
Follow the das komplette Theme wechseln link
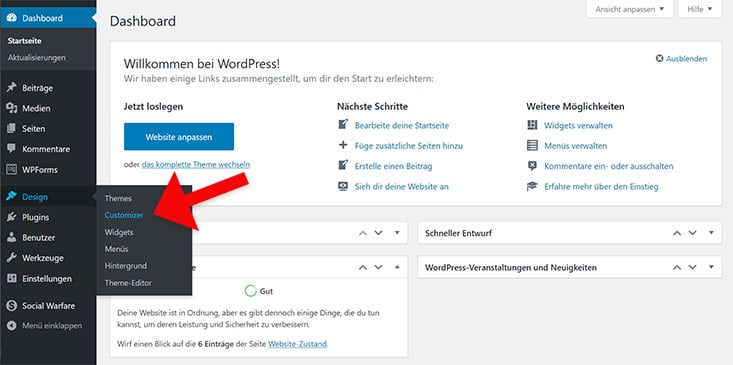196,165
